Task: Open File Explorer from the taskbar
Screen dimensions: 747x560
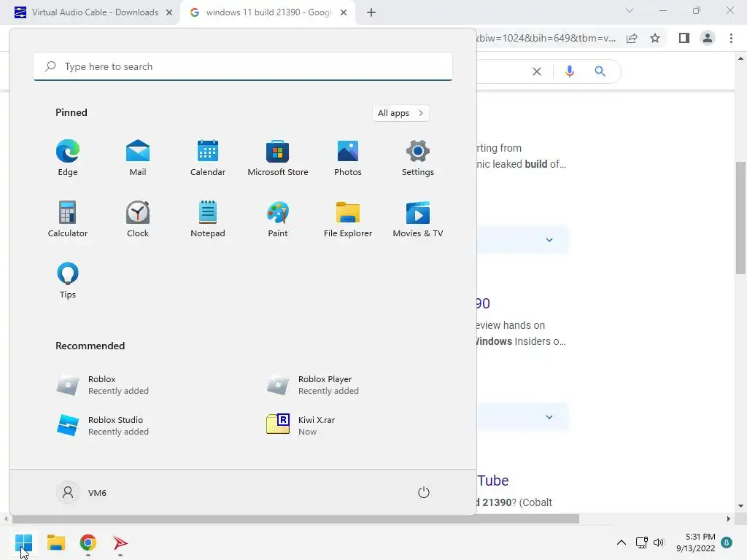Action: (55, 542)
